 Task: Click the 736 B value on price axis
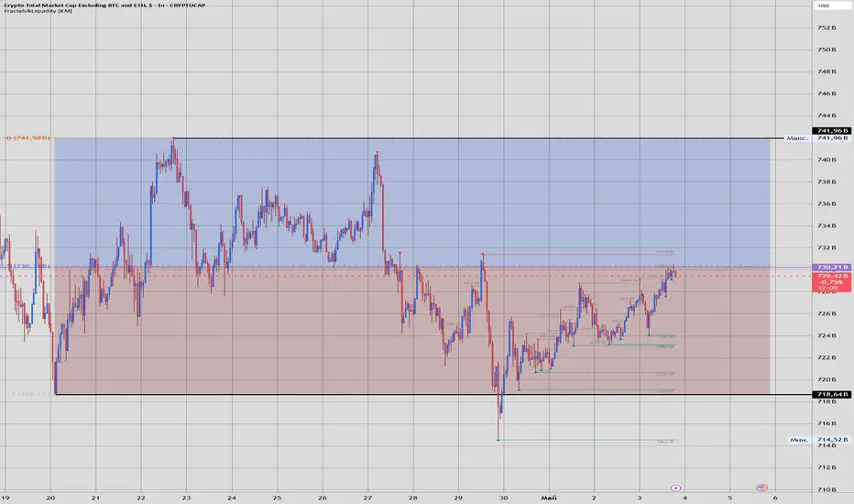click(x=827, y=203)
